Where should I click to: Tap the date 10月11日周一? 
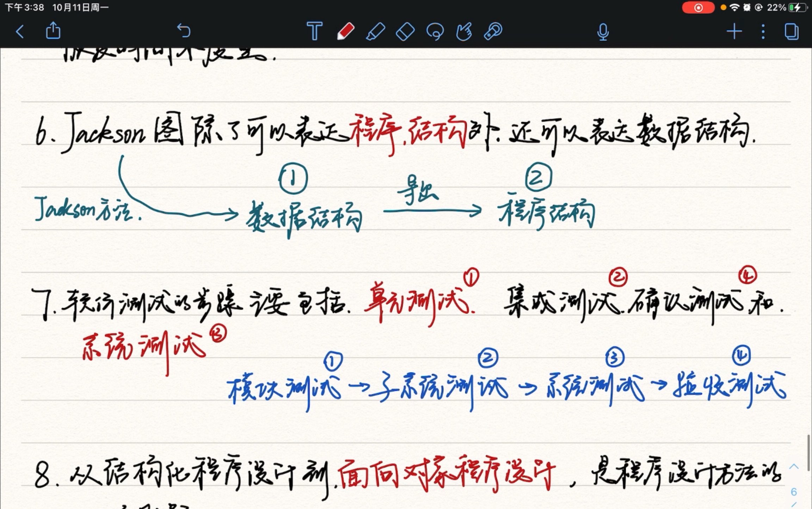pos(81,7)
